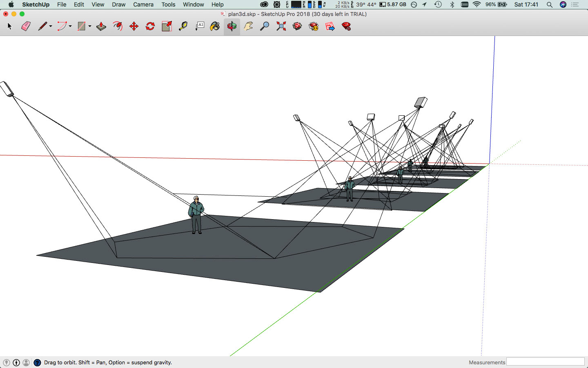
Task: Open Spotlight search in the menu bar
Action: point(550,4)
